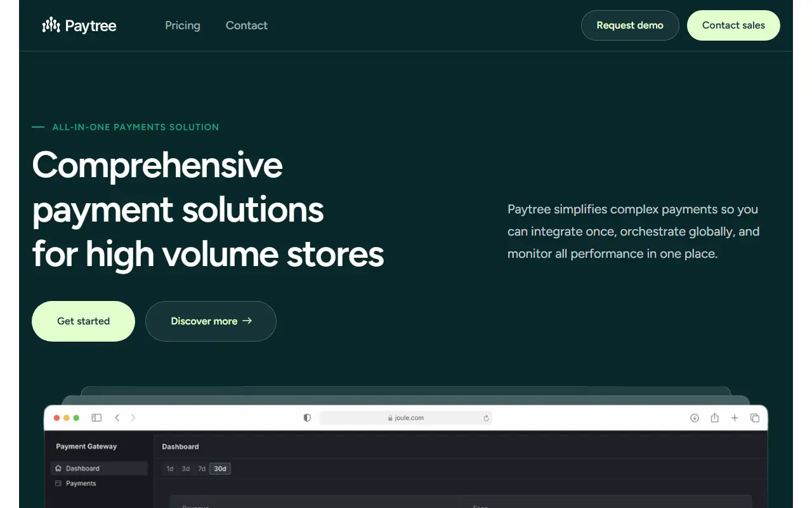Click Discover more button

[x=211, y=321]
